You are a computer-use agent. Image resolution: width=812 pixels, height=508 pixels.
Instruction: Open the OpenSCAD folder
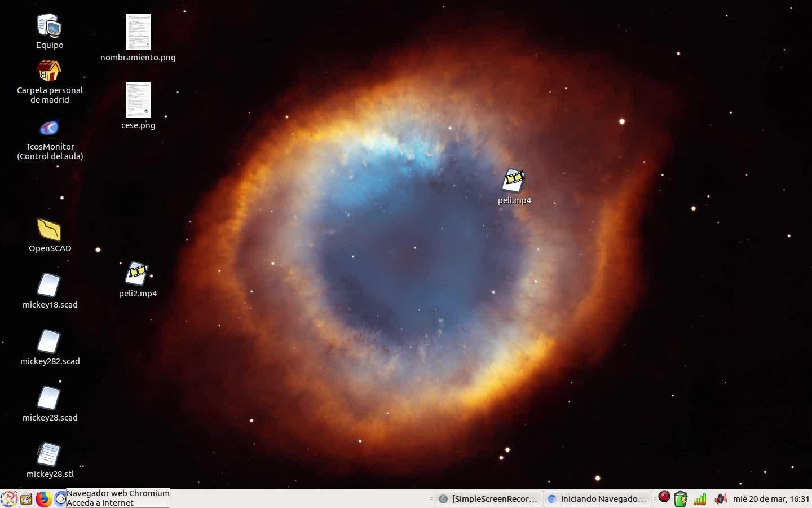pyautogui.click(x=50, y=230)
